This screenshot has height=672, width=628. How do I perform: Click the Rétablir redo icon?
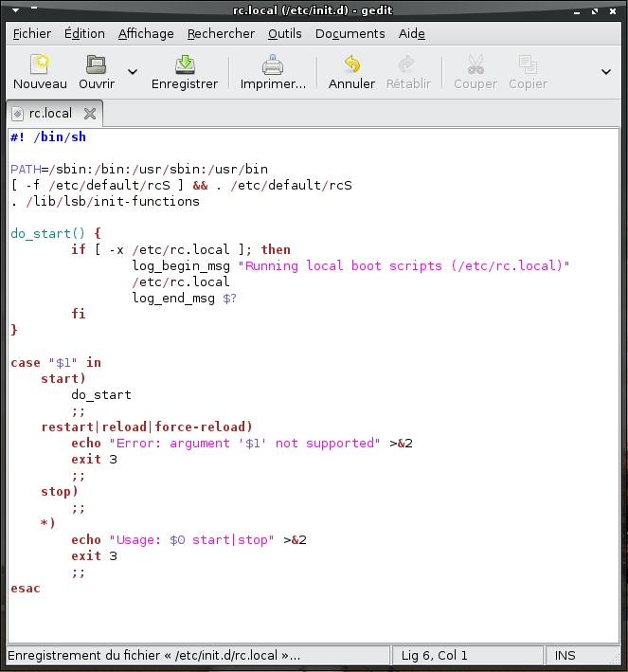coord(406,65)
